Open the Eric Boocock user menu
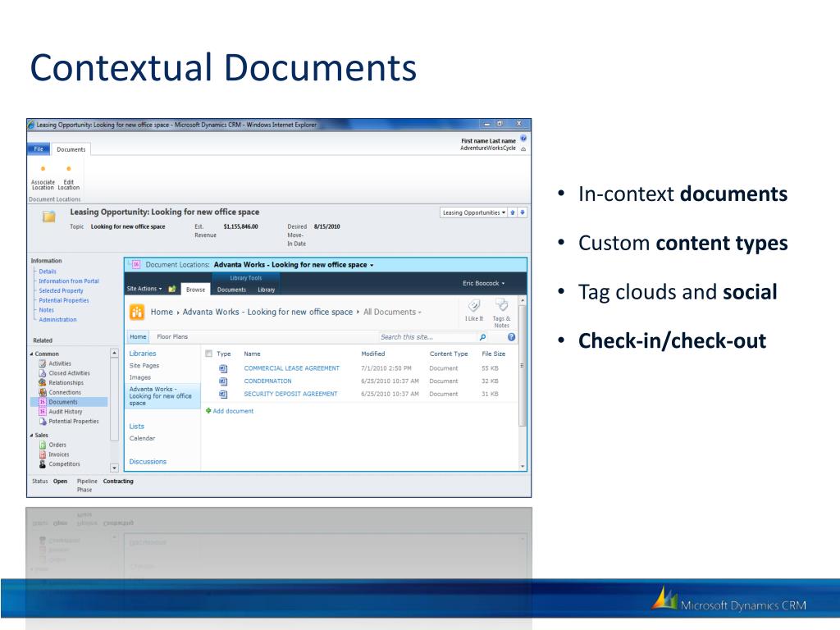840x630 pixels. (484, 283)
